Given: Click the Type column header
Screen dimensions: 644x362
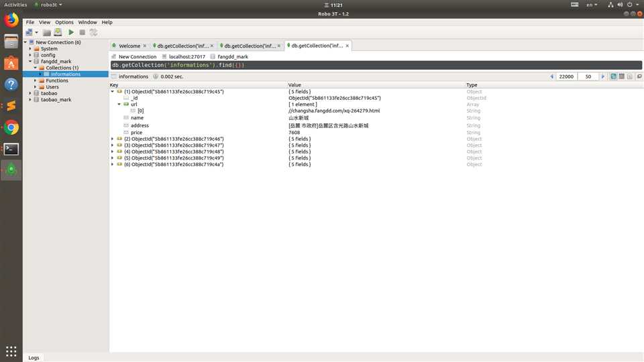Looking at the screenshot, I should point(472,85).
